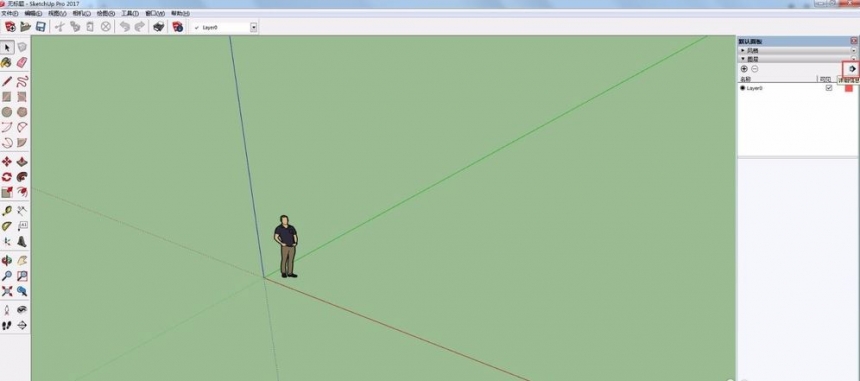Click the layers details arrow button
Viewport: 860px width, 381px height.
(x=851, y=69)
